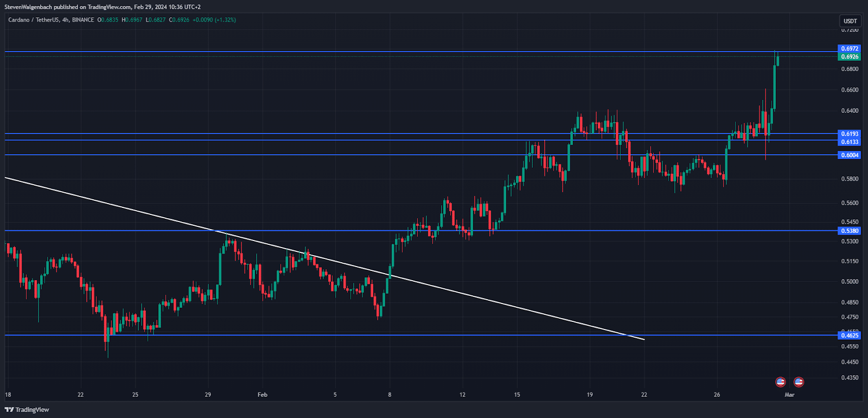Screen dimensions: 868x418
Task: Click 0.5000 on the price axis
Action: click(850, 282)
